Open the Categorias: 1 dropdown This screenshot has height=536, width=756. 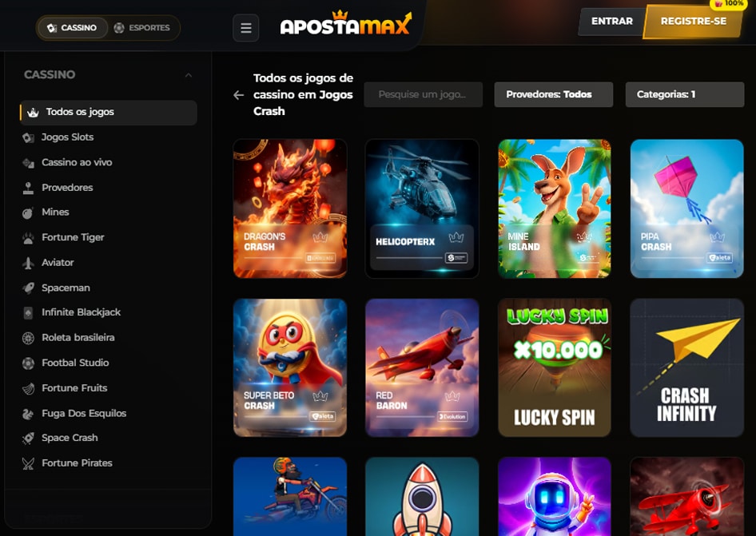click(685, 94)
